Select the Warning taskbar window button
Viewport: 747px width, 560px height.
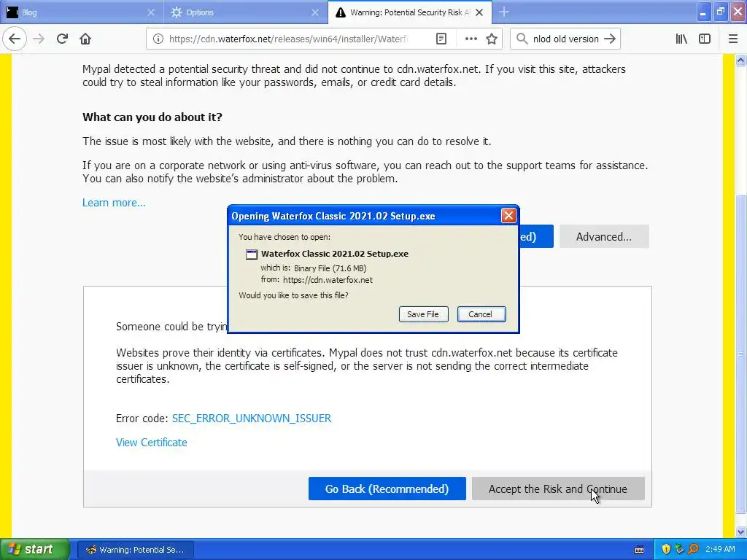pyautogui.click(x=135, y=550)
